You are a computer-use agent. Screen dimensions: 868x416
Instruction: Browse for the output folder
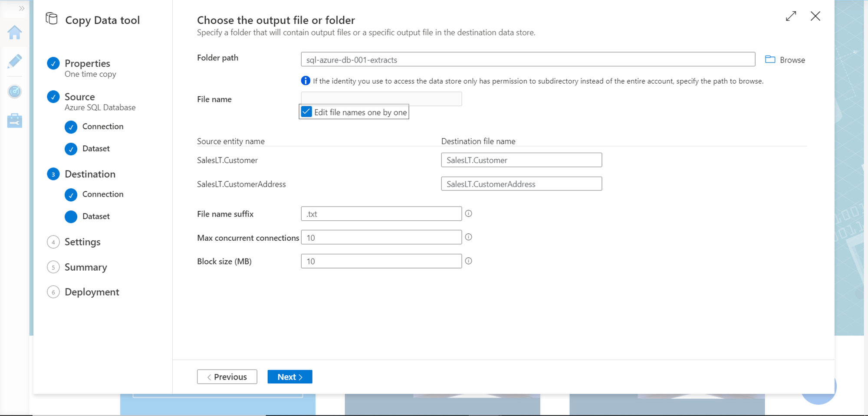[785, 60]
